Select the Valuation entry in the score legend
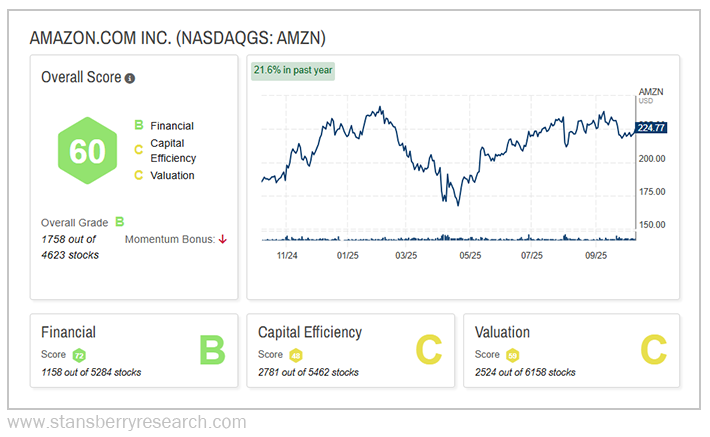 click(x=172, y=175)
